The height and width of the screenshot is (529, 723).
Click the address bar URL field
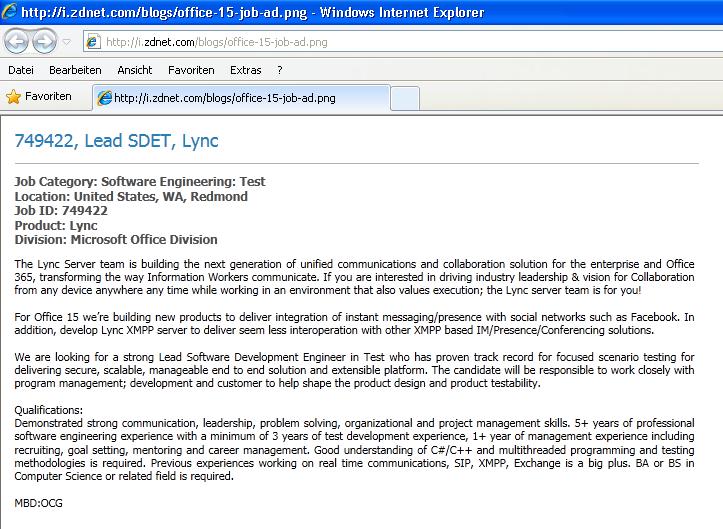coord(403,42)
